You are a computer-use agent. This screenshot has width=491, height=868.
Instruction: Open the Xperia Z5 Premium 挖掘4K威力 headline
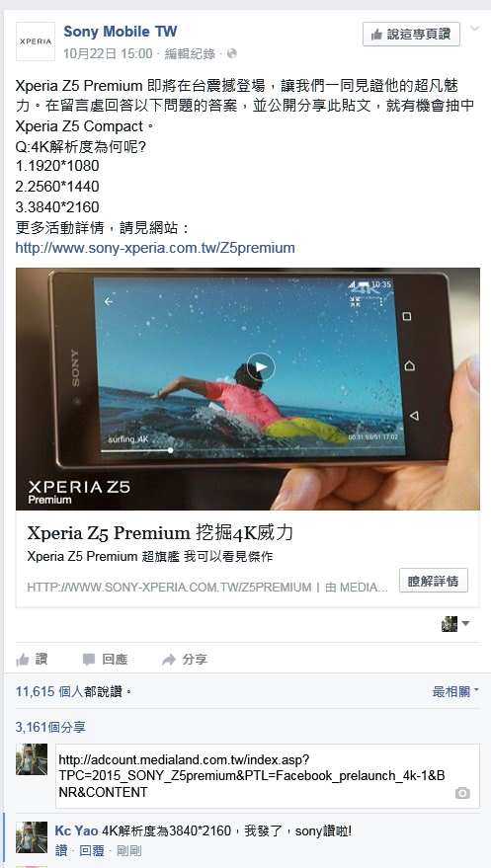[160, 532]
